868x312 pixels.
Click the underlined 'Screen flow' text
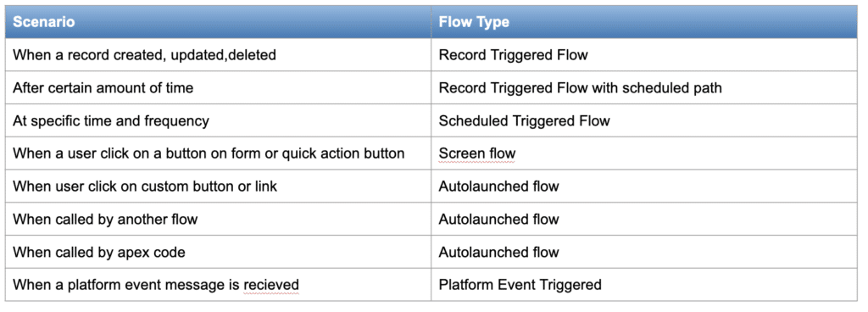click(476, 153)
